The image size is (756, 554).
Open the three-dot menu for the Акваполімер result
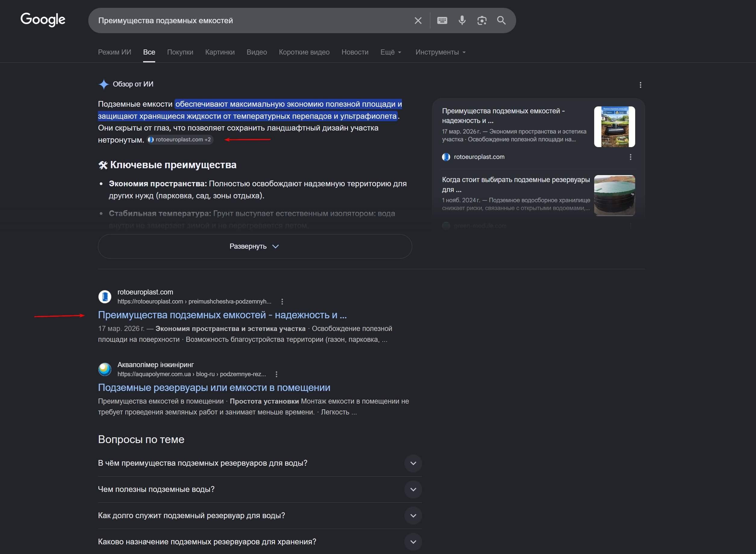point(276,374)
